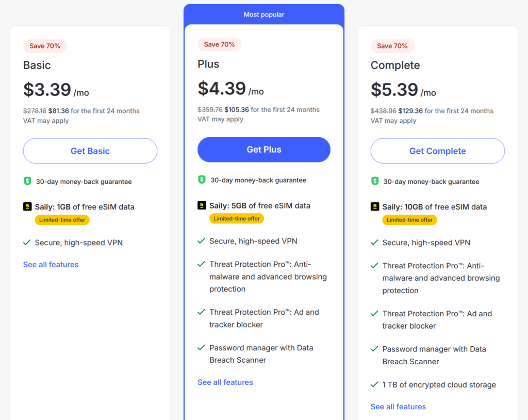Click the Save 70% badge on Basic

[45, 46]
